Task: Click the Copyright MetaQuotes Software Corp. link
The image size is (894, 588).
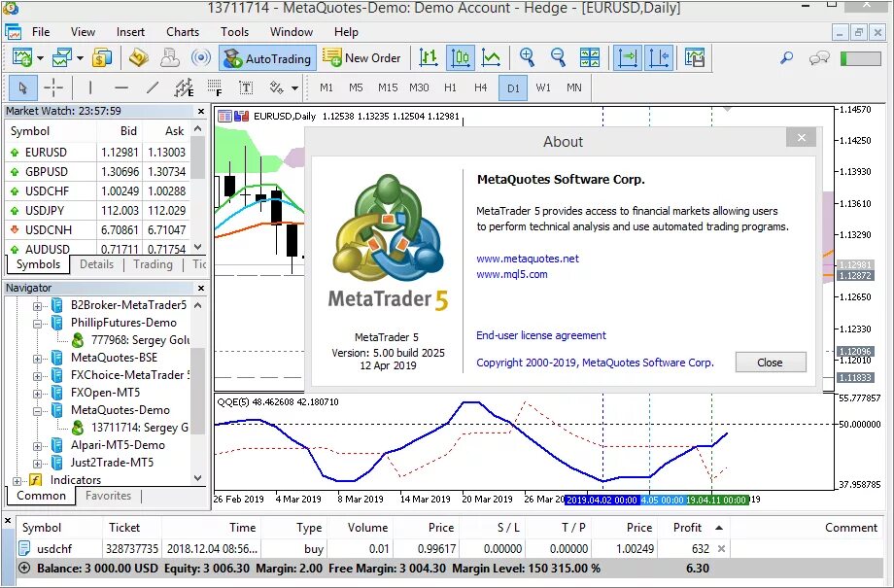Action: tap(595, 363)
